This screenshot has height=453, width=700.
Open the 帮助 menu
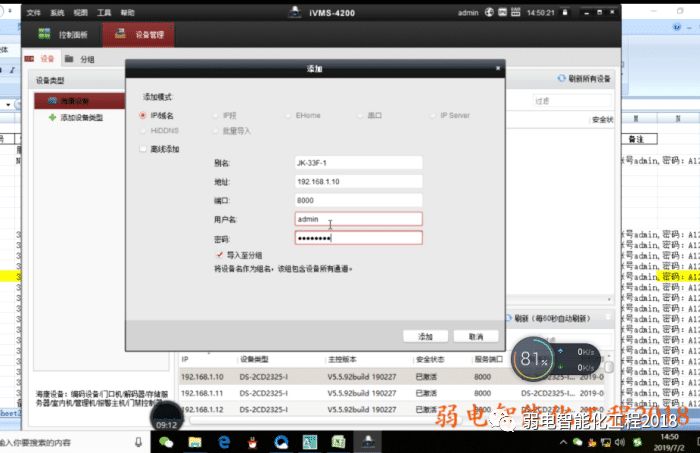127,12
